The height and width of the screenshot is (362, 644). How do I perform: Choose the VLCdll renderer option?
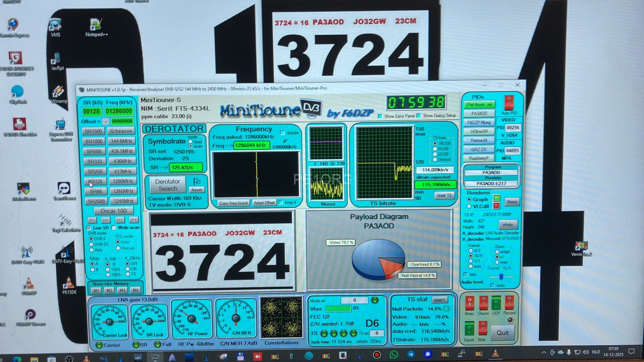click(469, 207)
